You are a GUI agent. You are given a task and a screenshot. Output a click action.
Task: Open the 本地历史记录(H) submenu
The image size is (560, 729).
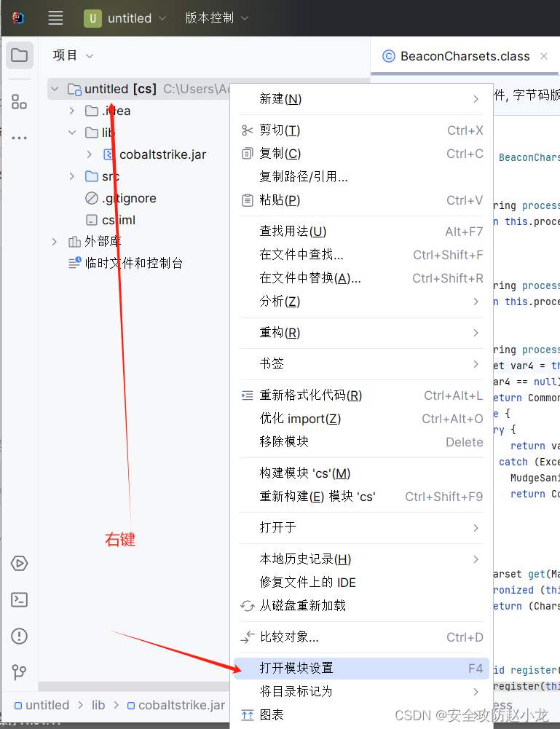click(x=361, y=559)
